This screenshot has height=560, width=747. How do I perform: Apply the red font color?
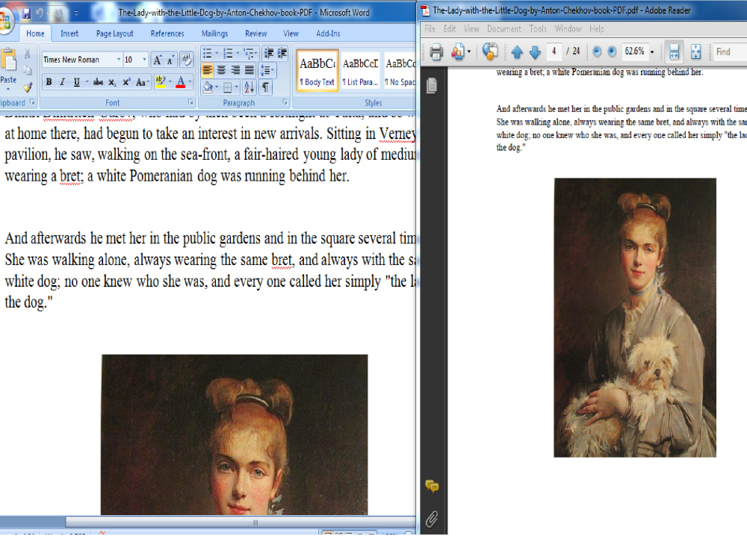pyautogui.click(x=181, y=82)
